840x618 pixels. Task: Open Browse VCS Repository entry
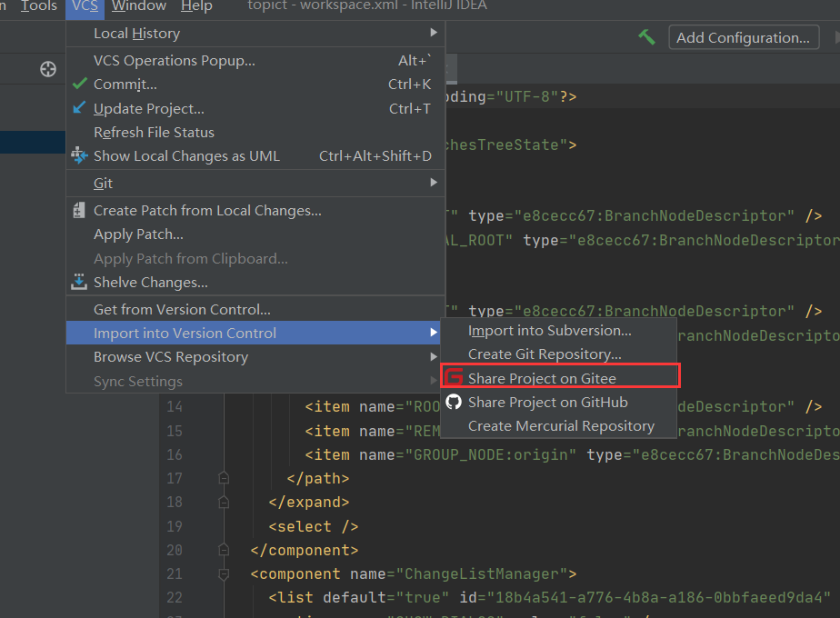[x=255, y=356]
